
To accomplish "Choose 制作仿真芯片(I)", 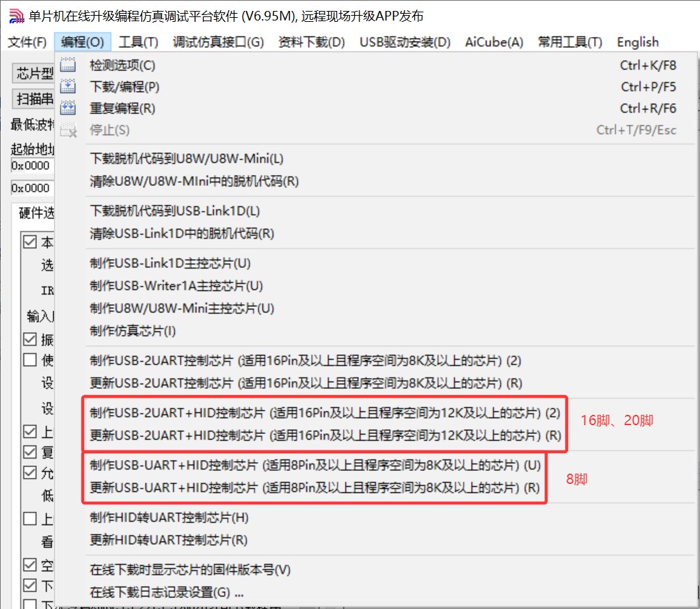I will coord(376,331).
